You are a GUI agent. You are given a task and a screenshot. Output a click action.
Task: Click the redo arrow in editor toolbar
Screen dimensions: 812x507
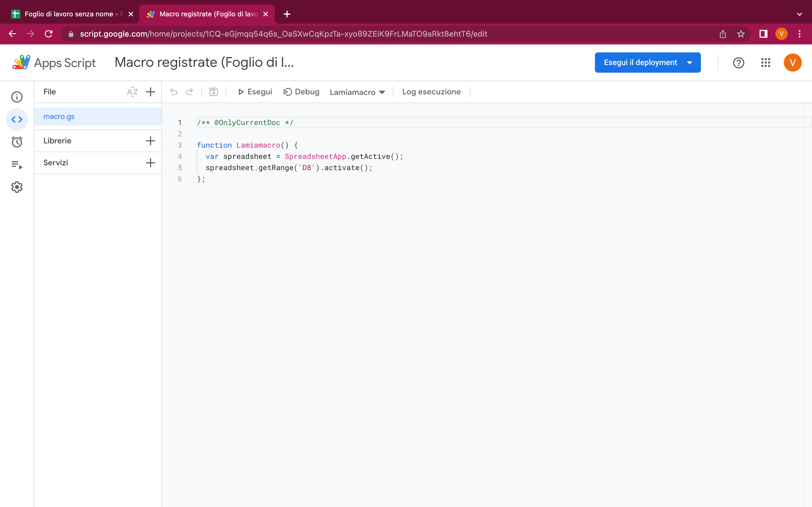(x=189, y=92)
